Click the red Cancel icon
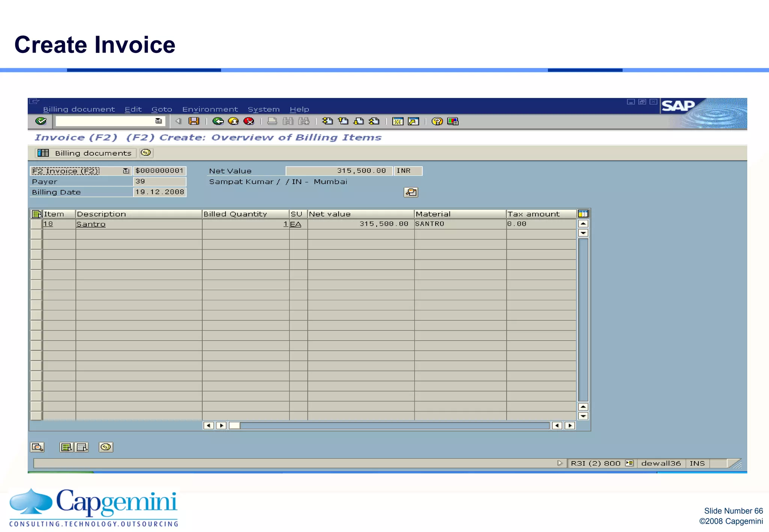The height and width of the screenshot is (532, 769). [x=249, y=121]
